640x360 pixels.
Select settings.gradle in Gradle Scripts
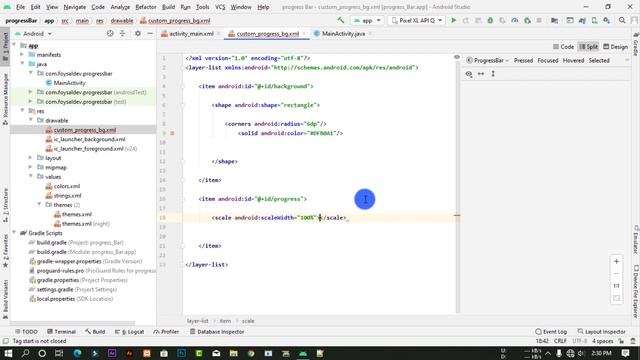click(55, 289)
